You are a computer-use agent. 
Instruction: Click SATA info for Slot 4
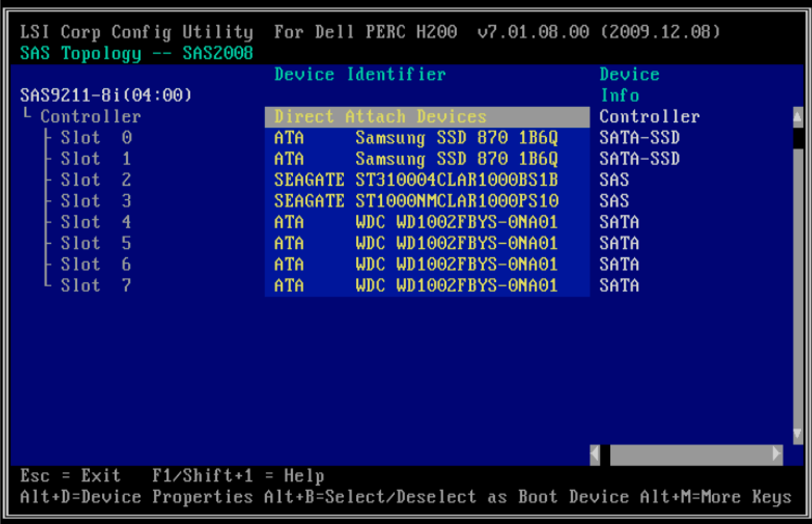click(620, 222)
